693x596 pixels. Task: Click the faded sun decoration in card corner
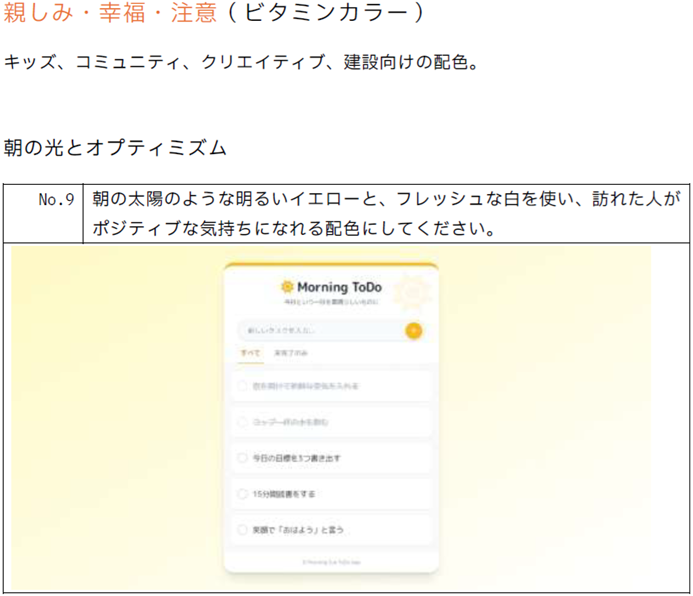tap(412, 290)
